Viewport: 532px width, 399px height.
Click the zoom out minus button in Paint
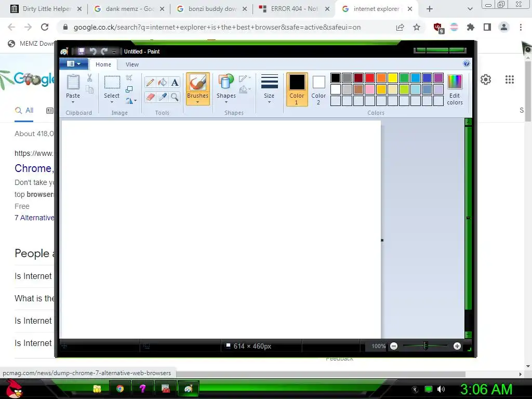[x=394, y=346]
